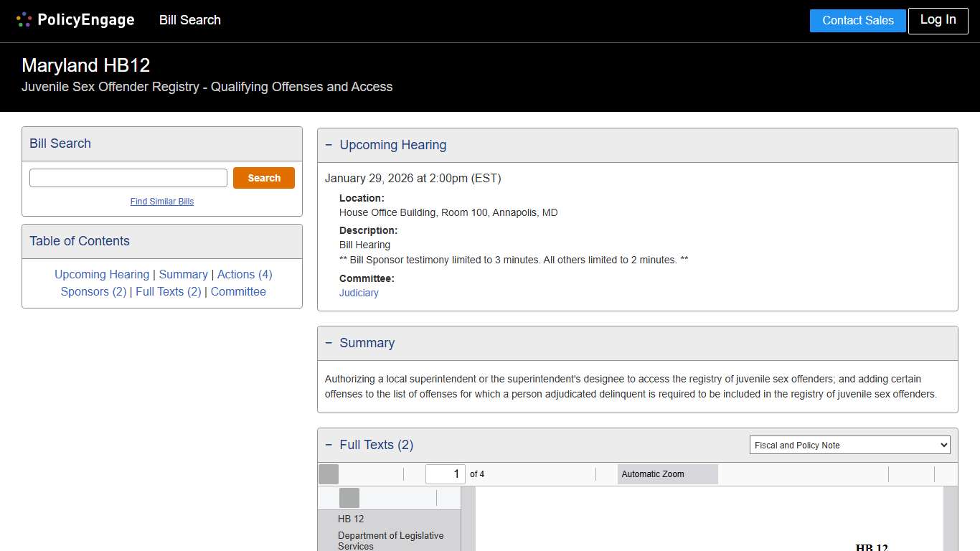Click the PDF page number field

click(445, 474)
